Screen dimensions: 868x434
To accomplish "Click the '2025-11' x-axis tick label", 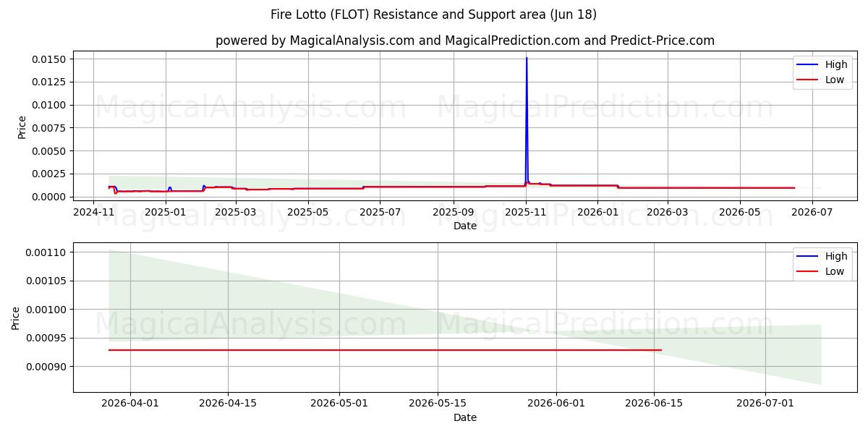I will pyautogui.click(x=526, y=212).
